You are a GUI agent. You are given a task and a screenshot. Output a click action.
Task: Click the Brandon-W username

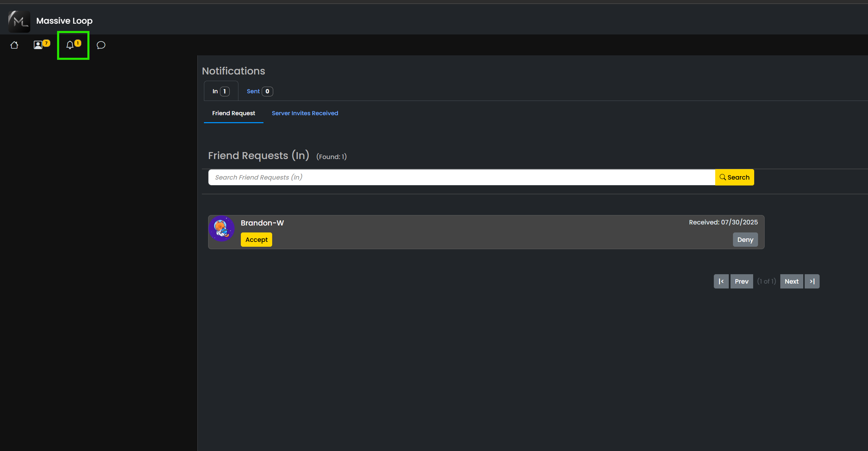262,223
